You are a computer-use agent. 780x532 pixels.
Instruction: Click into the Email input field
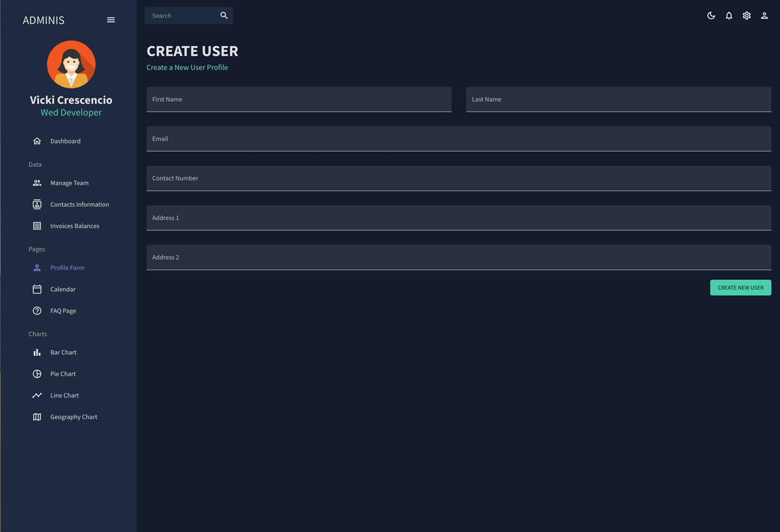pos(458,139)
